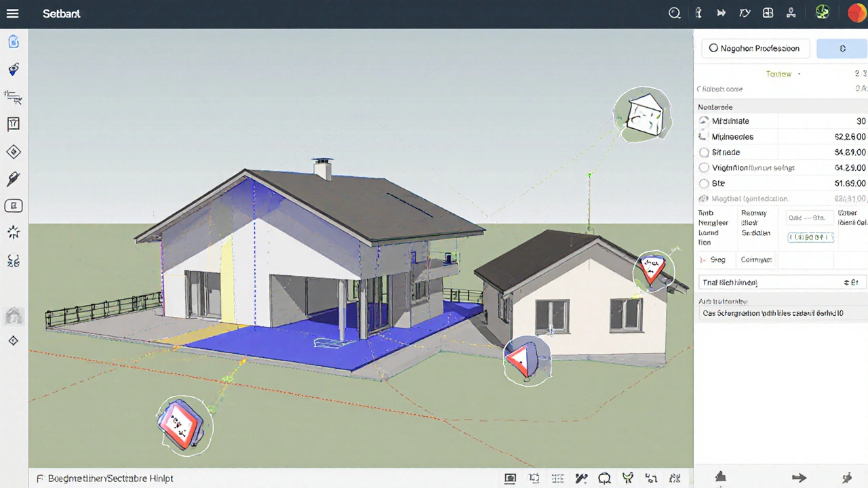Image resolution: width=868 pixels, height=488 pixels.
Task: Click the forward arrow button bottom right
Action: click(x=799, y=478)
